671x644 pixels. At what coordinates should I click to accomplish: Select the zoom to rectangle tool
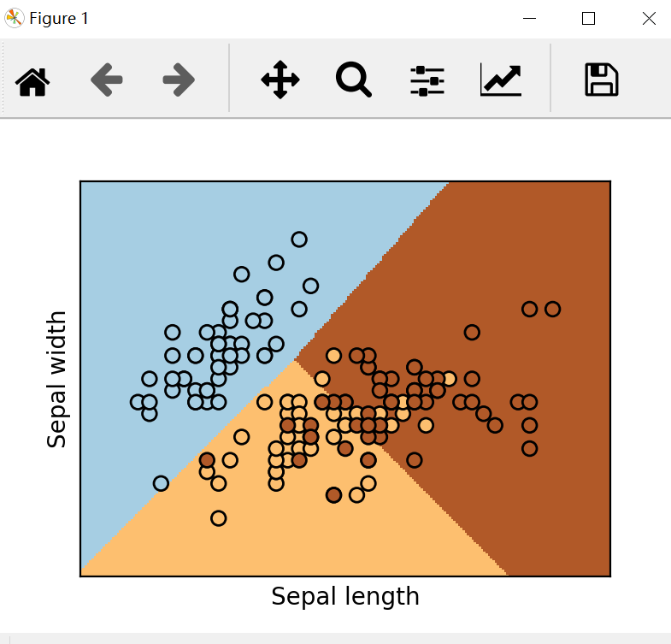[x=353, y=80]
